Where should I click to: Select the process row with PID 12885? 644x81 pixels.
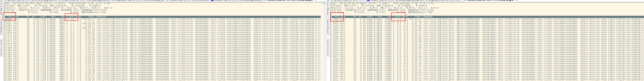[x=162, y=26]
